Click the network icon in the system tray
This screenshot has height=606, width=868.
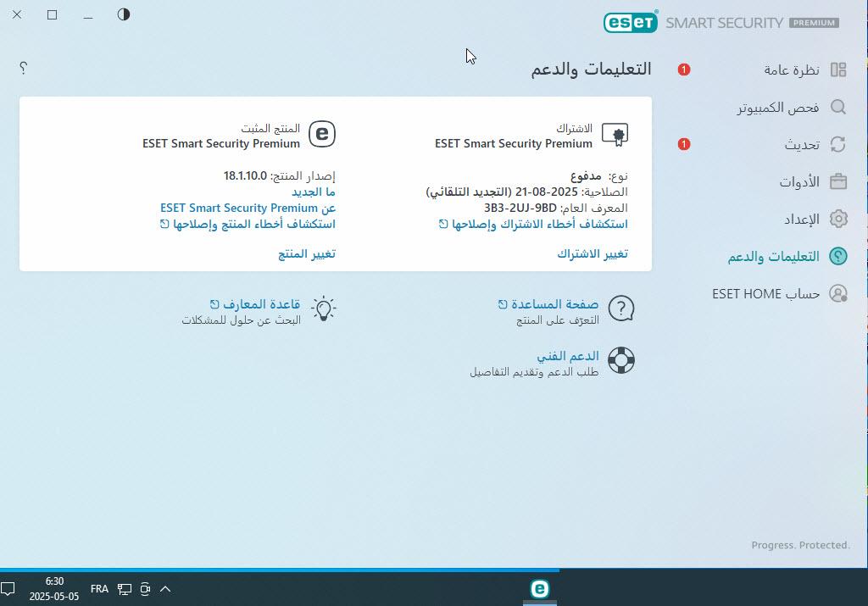click(x=125, y=589)
